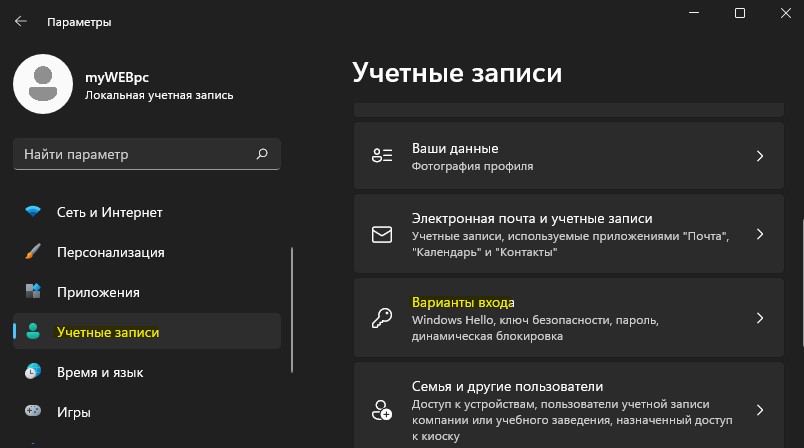Click the envelope email icon
Image resolution: width=804 pixels, height=448 pixels.
point(382,234)
